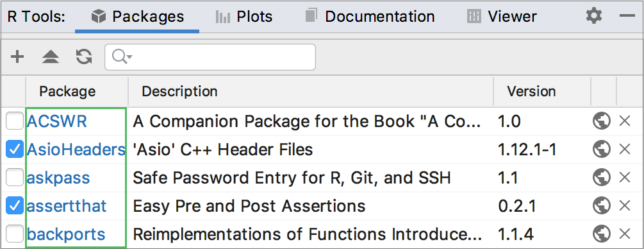The height and width of the screenshot is (249, 644).
Task: Open the Documentation tab
Action: pos(370,17)
